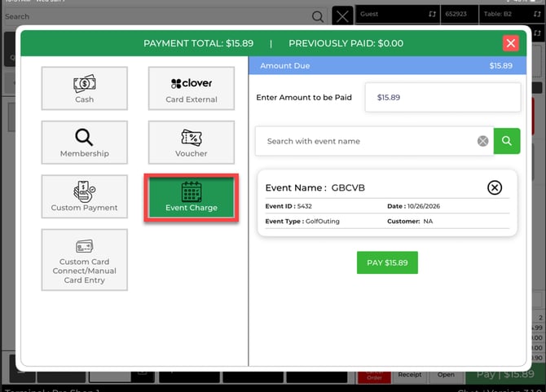Click the Open button in bottom bar
The width and height of the screenshot is (546, 392).
446,375
